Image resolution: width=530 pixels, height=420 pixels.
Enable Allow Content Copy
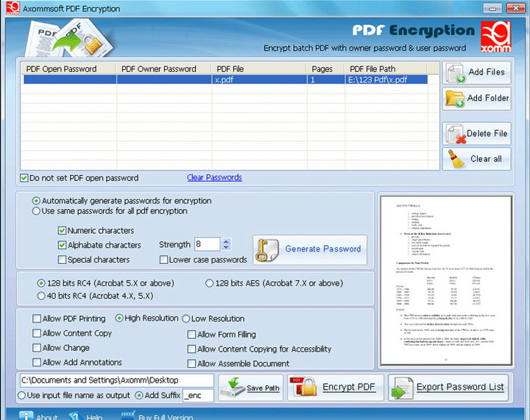pyautogui.click(x=37, y=333)
